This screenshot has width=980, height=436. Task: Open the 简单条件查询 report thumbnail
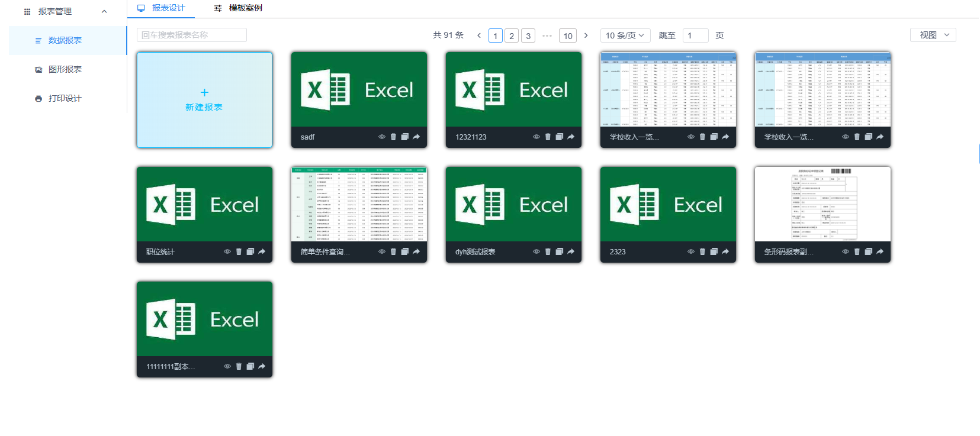pyautogui.click(x=359, y=204)
